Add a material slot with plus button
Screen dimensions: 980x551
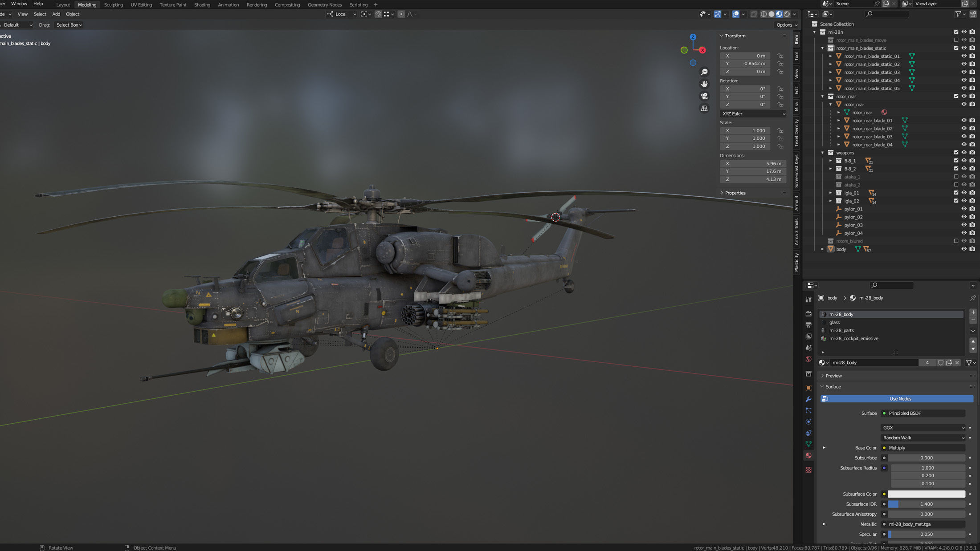(x=973, y=312)
